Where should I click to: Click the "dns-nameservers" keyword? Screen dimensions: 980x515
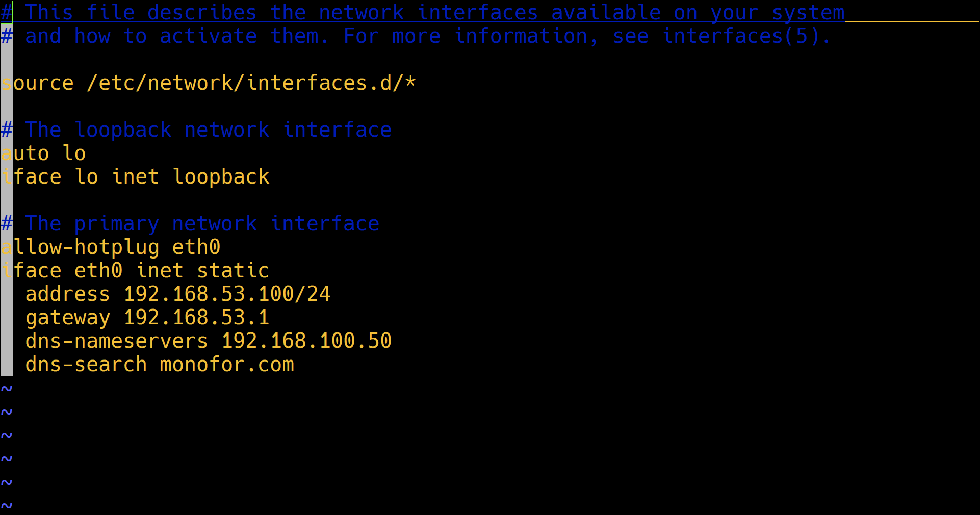point(117,341)
